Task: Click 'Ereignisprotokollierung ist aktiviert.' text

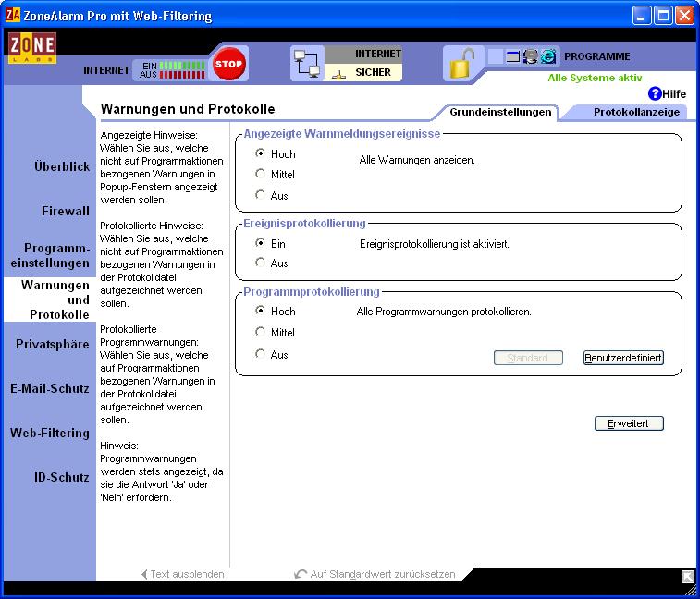Action: coord(435,244)
